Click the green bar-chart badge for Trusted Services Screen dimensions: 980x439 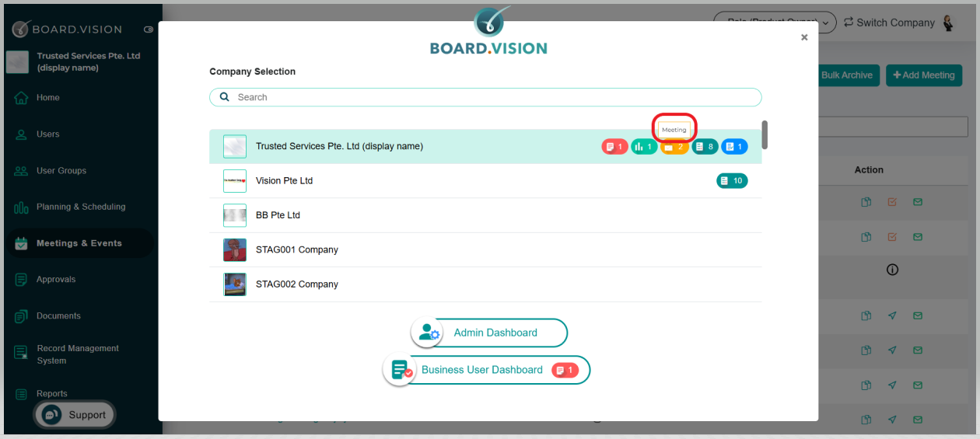(x=644, y=146)
